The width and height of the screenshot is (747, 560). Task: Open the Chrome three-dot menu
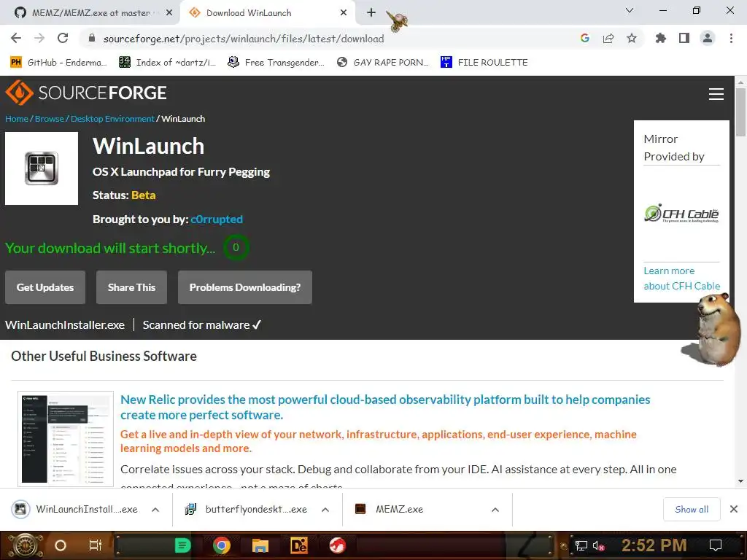click(731, 38)
